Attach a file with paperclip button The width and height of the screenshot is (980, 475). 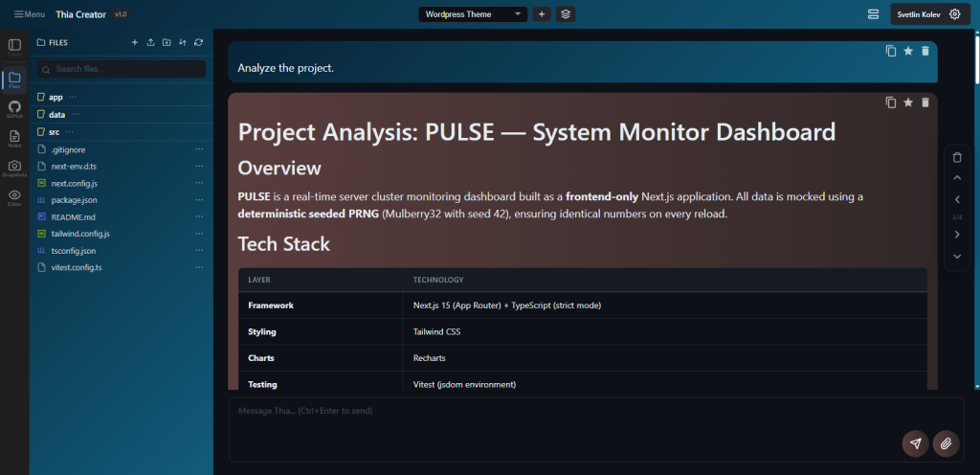pyautogui.click(x=946, y=443)
